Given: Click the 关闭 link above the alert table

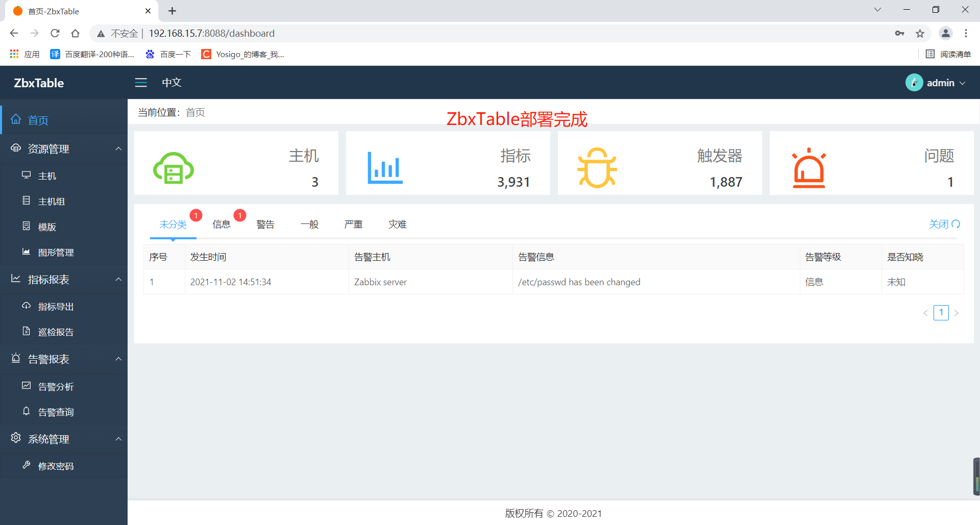Looking at the screenshot, I should [x=940, y=224].
